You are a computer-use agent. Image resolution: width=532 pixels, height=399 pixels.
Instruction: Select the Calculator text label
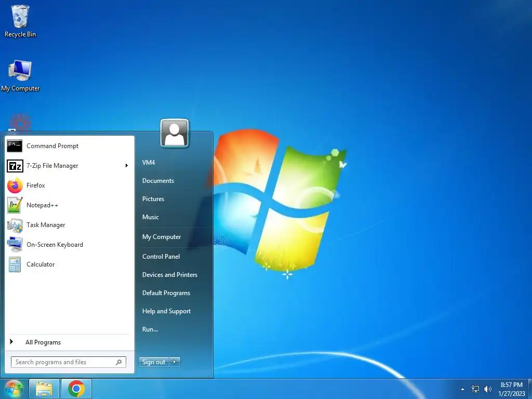[41, 264]
